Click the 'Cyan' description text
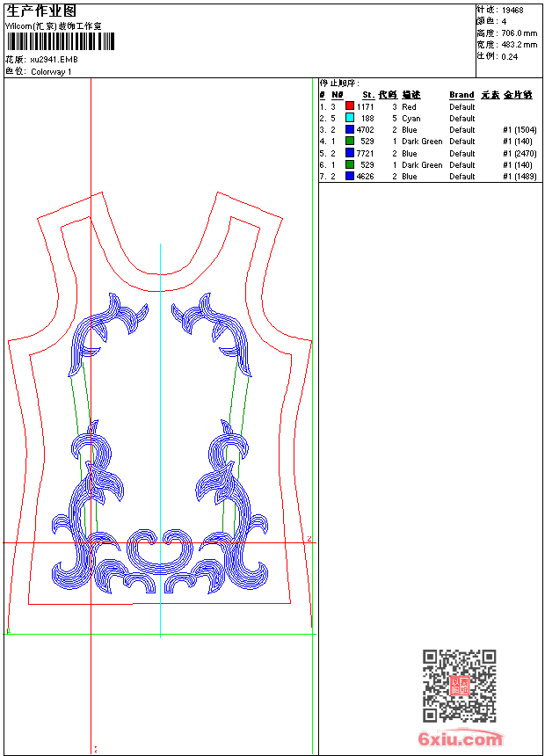This screenshot has width=545, height=756. click(411, 119)
